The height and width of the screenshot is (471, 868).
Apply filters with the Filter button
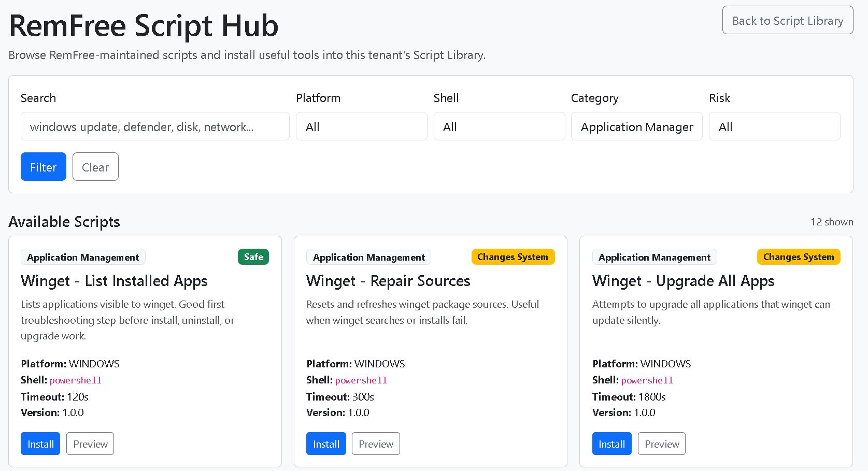click(44, 167)
